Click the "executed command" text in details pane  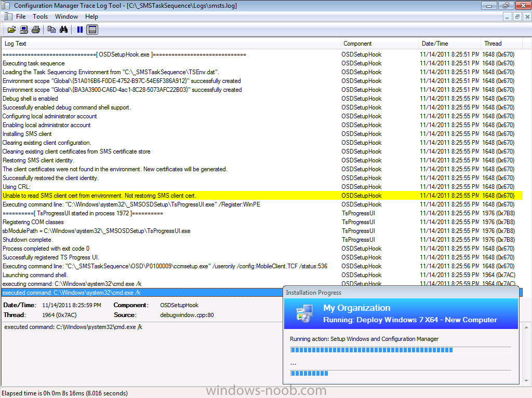(x=73, y=327)
